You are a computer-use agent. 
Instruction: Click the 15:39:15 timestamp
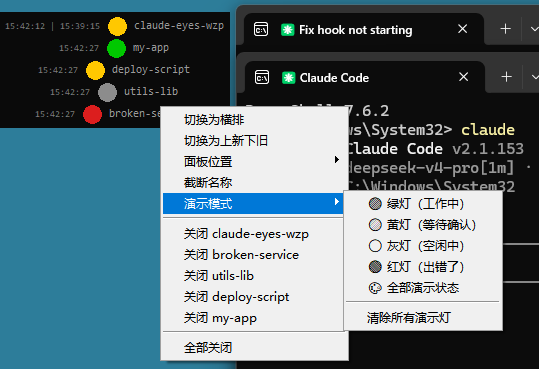[x=80, y=26]
